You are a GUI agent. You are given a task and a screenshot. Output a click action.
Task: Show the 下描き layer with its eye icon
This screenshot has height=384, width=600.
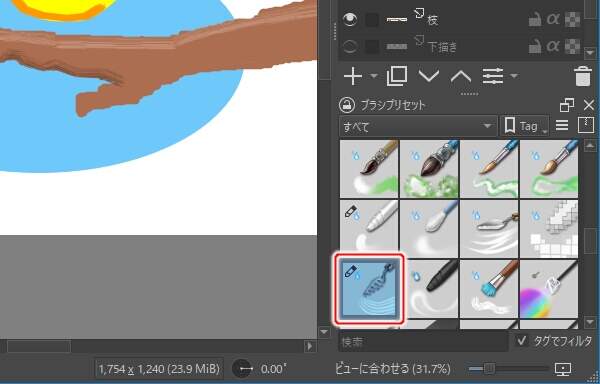(350, 47)
